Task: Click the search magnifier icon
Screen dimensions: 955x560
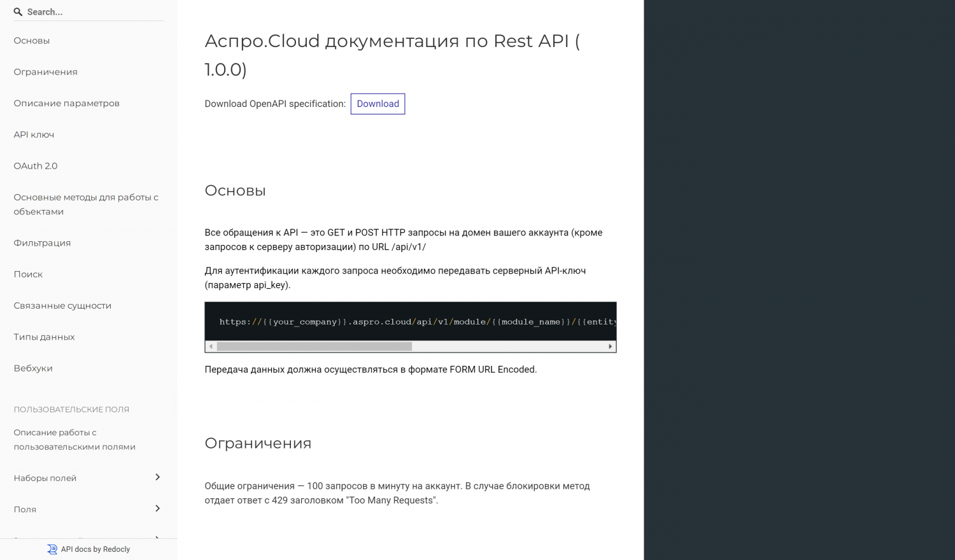Action: click(x=18, y=12)
